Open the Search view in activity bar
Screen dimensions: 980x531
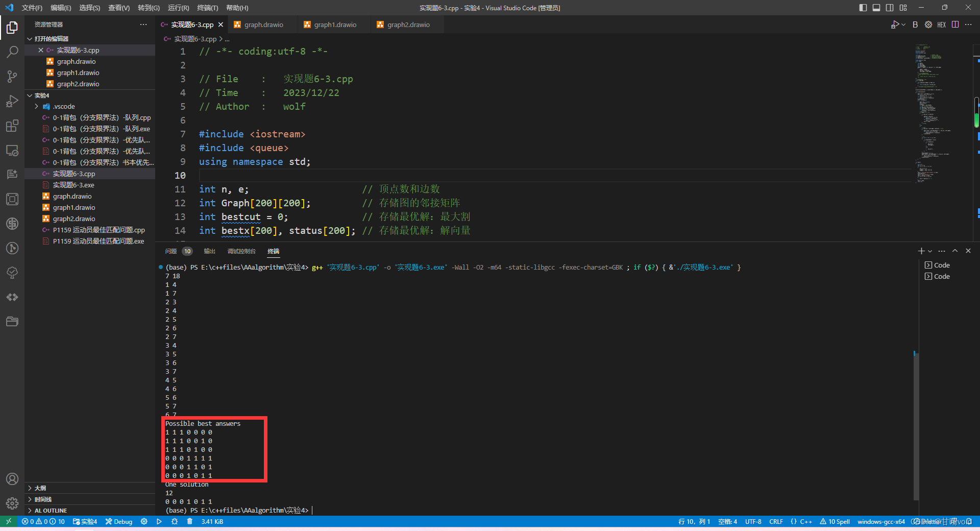pos(12,52)
